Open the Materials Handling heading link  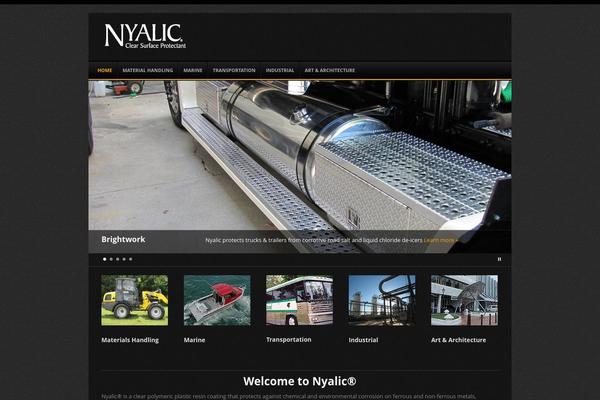130,340
